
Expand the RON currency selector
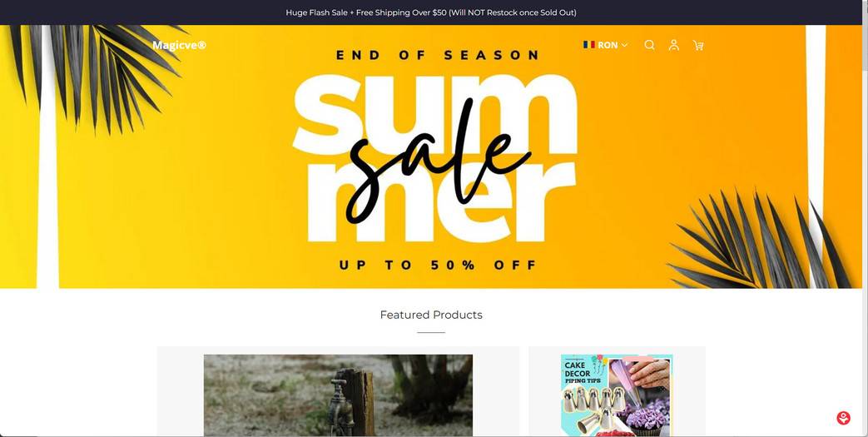pos(606,45)
